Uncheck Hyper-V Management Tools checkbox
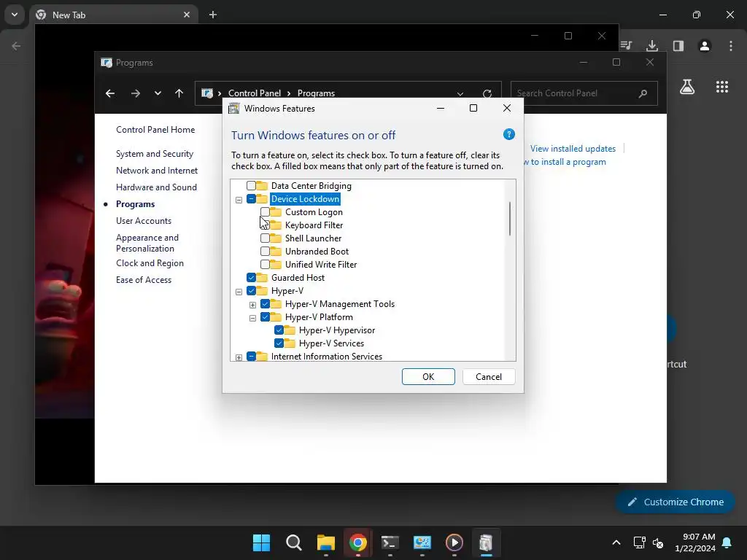 pos(265,304)
